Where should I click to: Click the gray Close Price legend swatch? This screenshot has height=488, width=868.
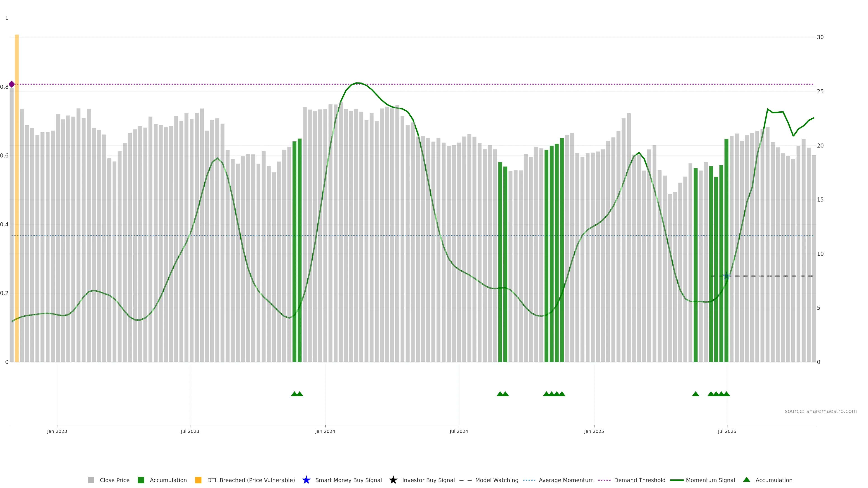point(91,480)
